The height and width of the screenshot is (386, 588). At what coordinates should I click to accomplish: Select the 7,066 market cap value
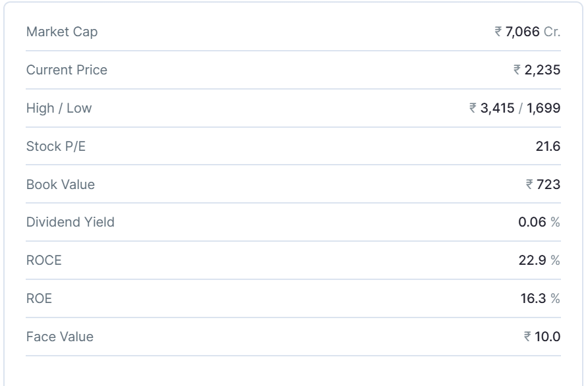[x=523, y=32]
